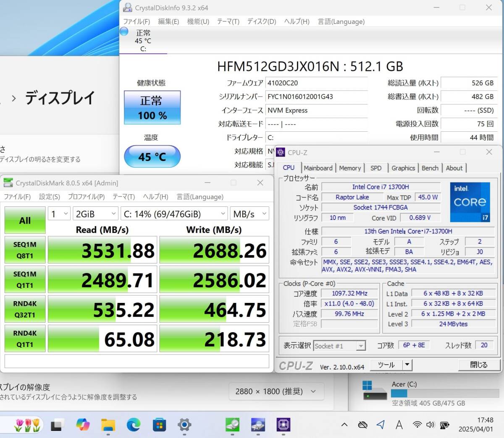Click the Intel Core i7 logo in CPU-Z
This screenshot has height=438, width=504.
[x=470, y=202]
